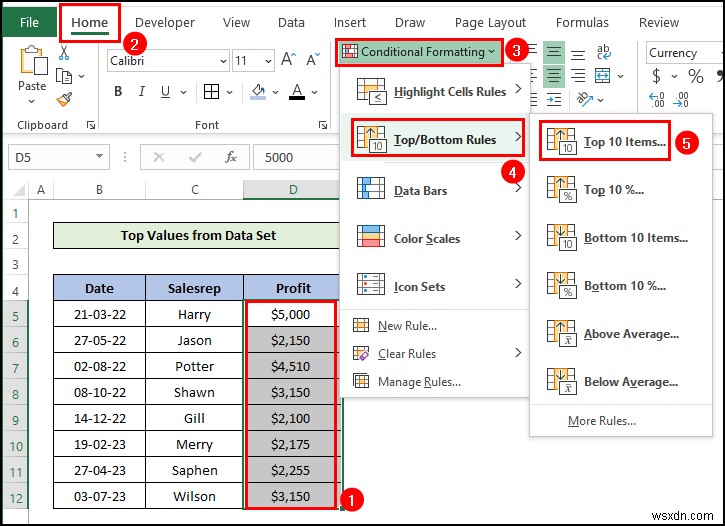
Task: Choose New Rule from menu
Action: [x=435, y=326]
